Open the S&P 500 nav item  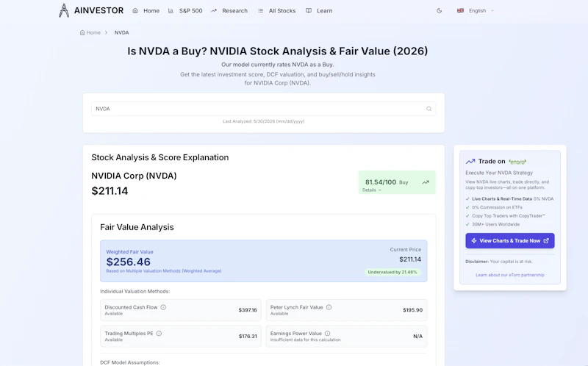click(x=190, y=11)
